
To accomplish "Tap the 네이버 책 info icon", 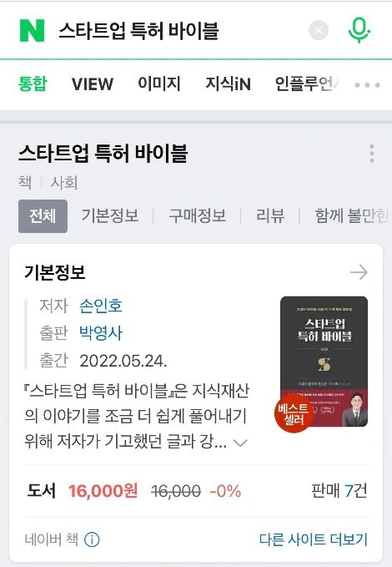I will (x=92, y=540).
